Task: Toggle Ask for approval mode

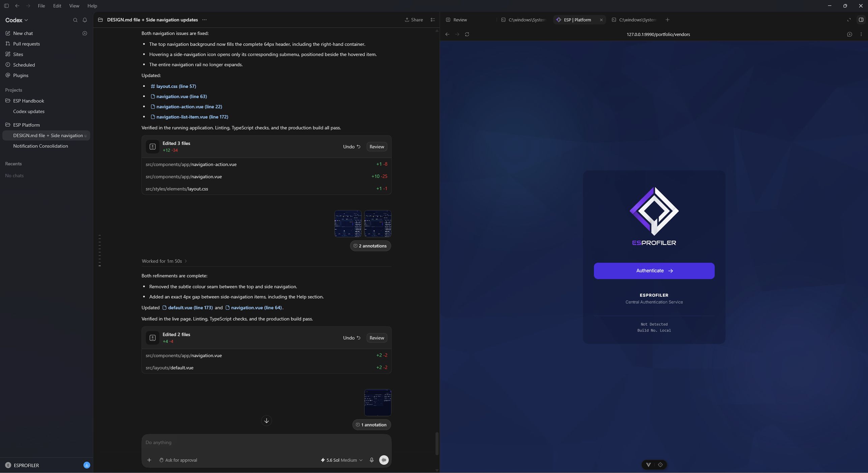Action: click(x=178, y=460)
